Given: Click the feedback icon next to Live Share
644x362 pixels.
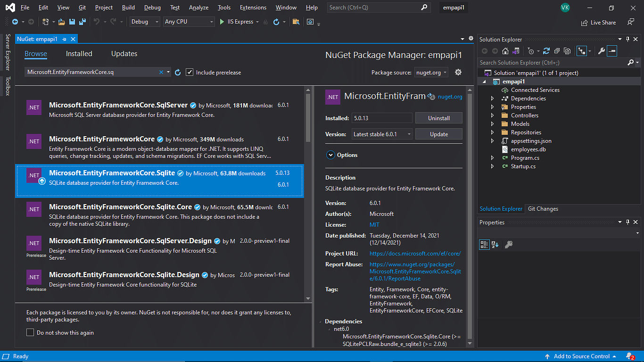Looking at the screenshot, I should point(630,22).
